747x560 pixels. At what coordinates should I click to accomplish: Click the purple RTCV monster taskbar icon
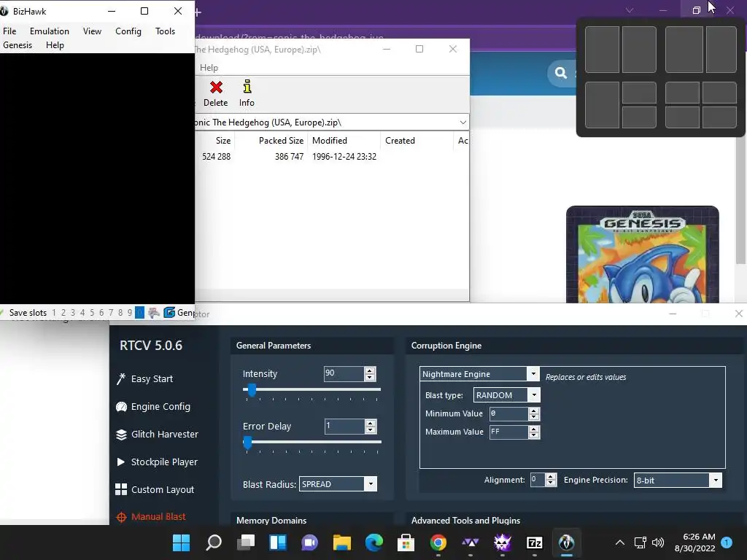pyautogui.click(x=503, y=542)
